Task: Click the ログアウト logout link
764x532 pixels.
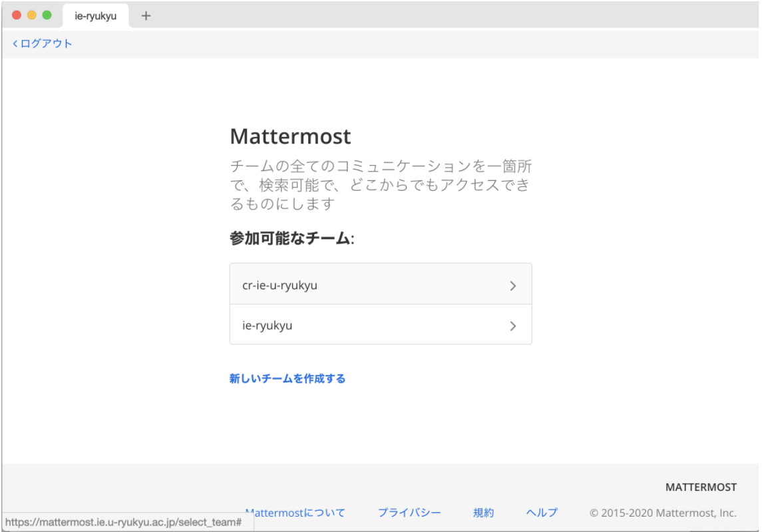Action: tap(43, 43)
